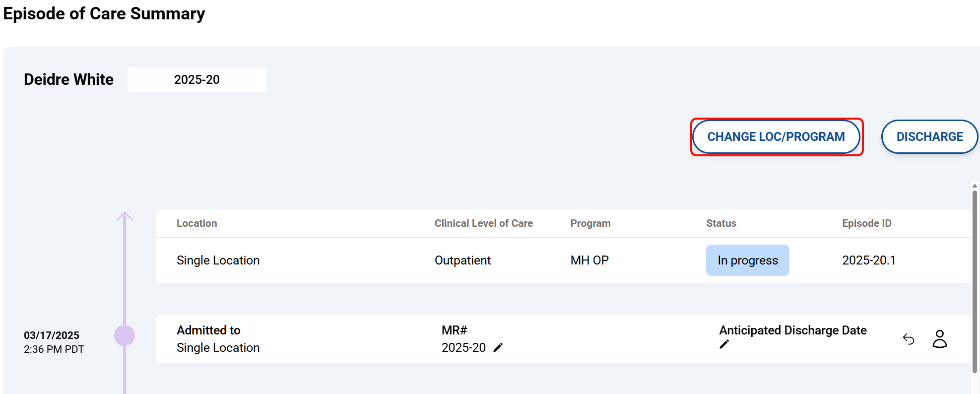Open the 2025-20 episode selector
980x394 pixels.
(196, 80)
